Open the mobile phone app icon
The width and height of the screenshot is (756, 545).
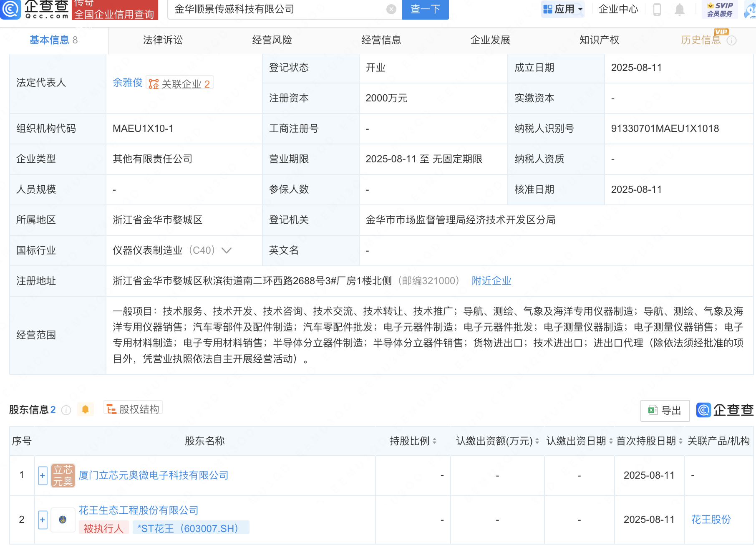pyautogui.click(x=657, y=9)
